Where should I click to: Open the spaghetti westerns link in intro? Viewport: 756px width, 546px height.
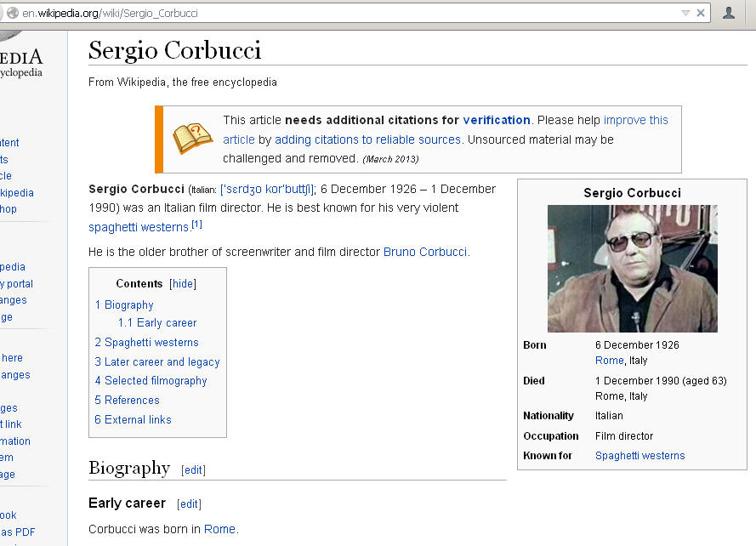coord(139,227)
